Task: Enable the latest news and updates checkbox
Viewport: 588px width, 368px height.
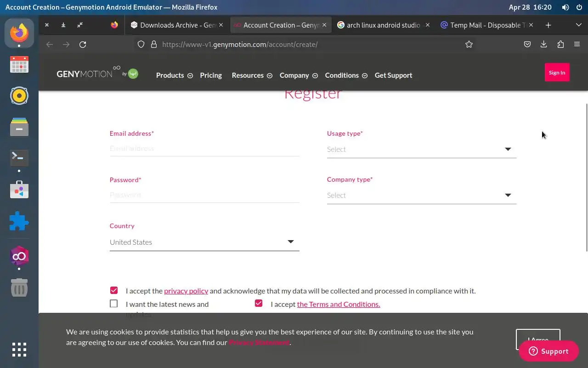Action: 114,304
